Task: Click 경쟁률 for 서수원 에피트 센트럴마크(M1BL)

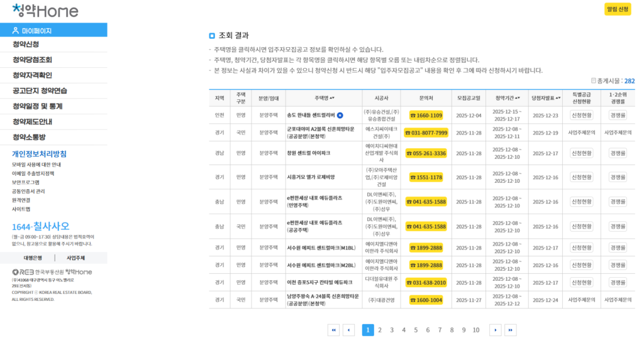Action: click(x=618, y=248)
